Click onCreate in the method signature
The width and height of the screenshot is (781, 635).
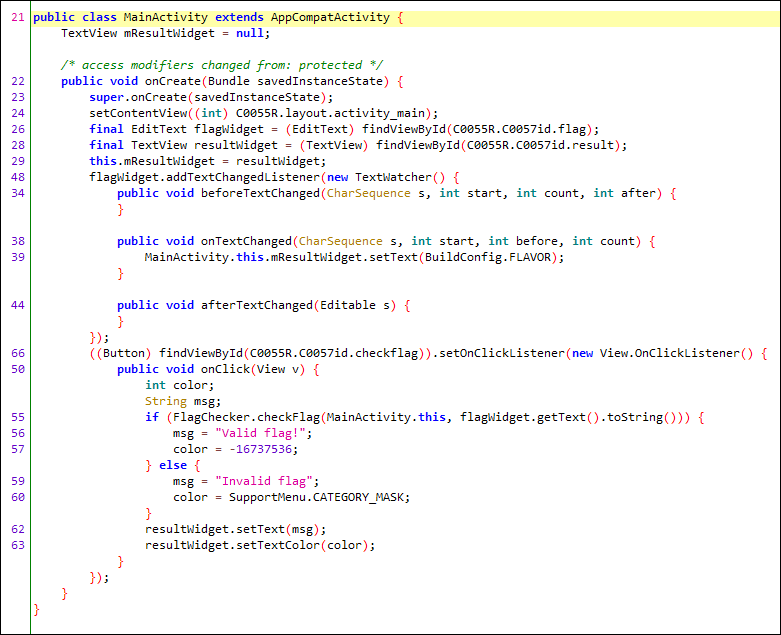[172, 81]
